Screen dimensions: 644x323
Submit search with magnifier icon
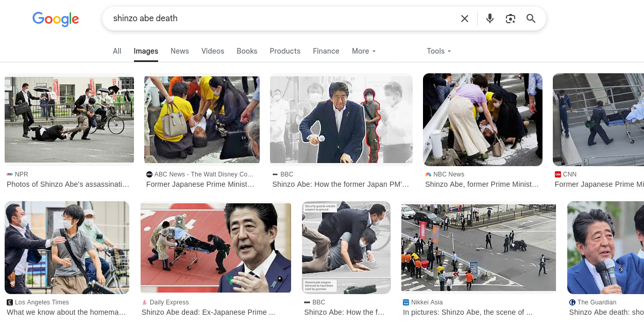[x=531, y=19]
